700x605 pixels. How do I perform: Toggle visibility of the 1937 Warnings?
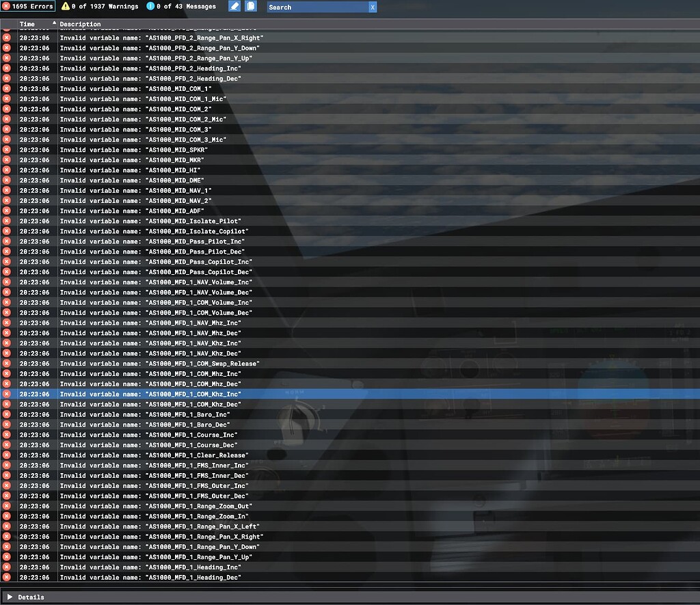coord(103,6)
